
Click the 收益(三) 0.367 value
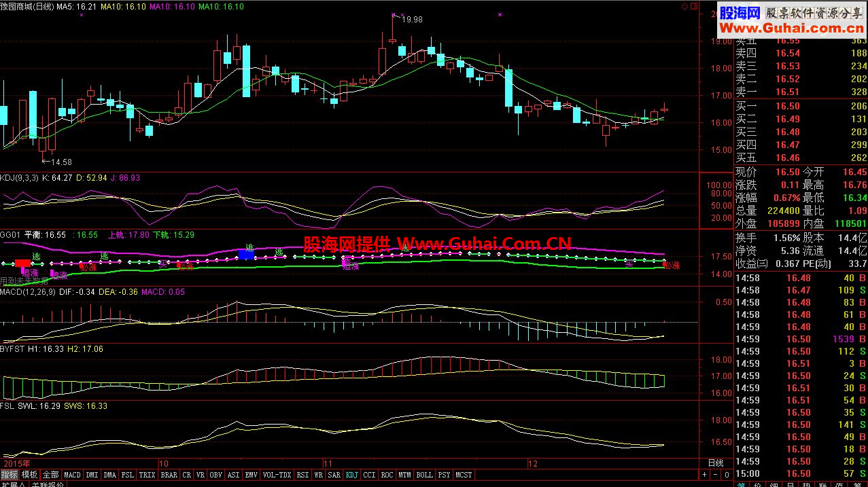click(787, 264)
